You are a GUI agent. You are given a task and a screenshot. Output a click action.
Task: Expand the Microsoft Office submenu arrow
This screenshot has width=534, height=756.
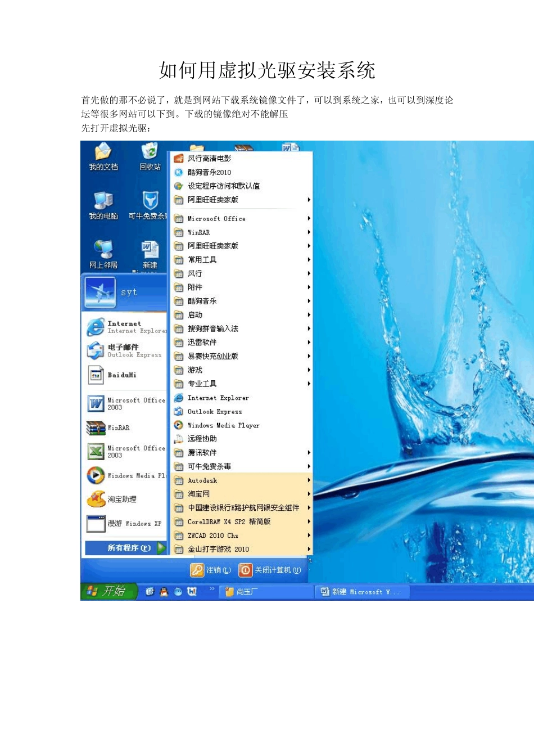coord(309,219)
